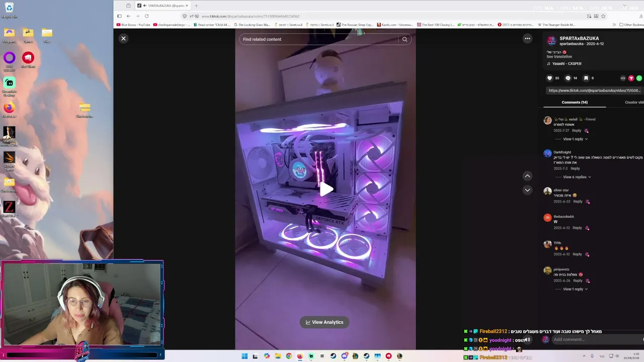Open the Firefox desktop shortcut
This screenshot has width=644, height=362.
coord(9,110)
